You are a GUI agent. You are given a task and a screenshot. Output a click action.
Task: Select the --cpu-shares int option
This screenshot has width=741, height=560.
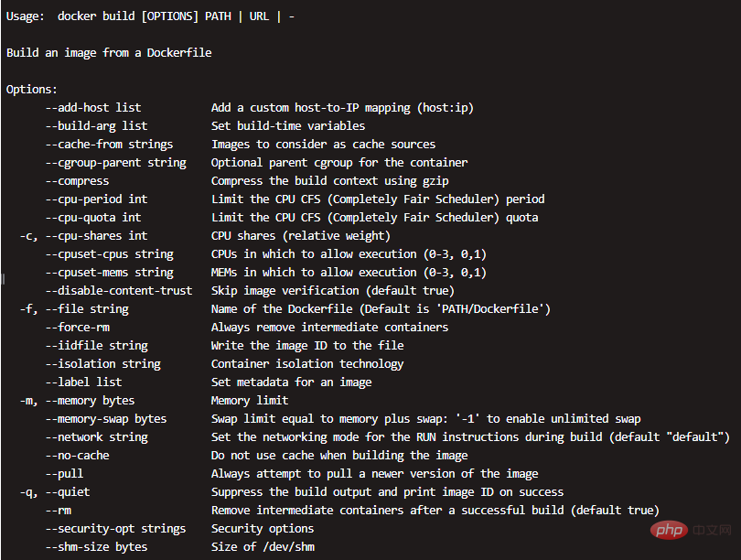click(96, 236)
